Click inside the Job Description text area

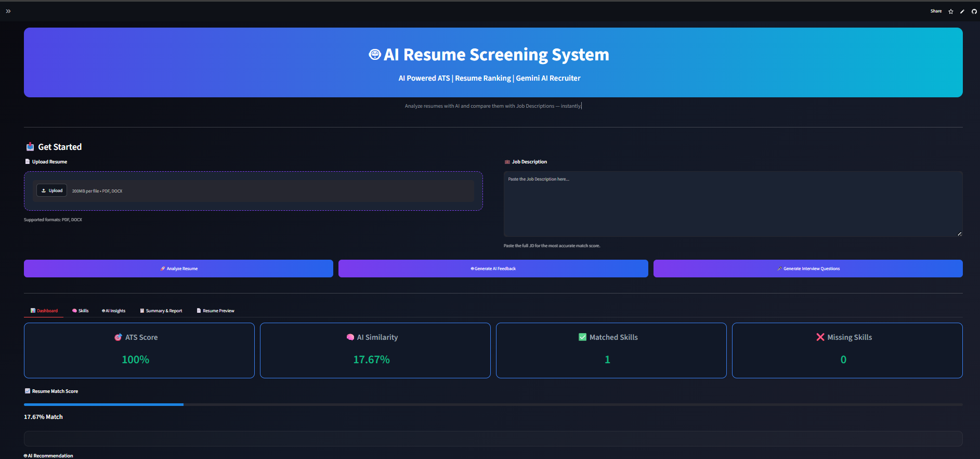tap(733, 204)
